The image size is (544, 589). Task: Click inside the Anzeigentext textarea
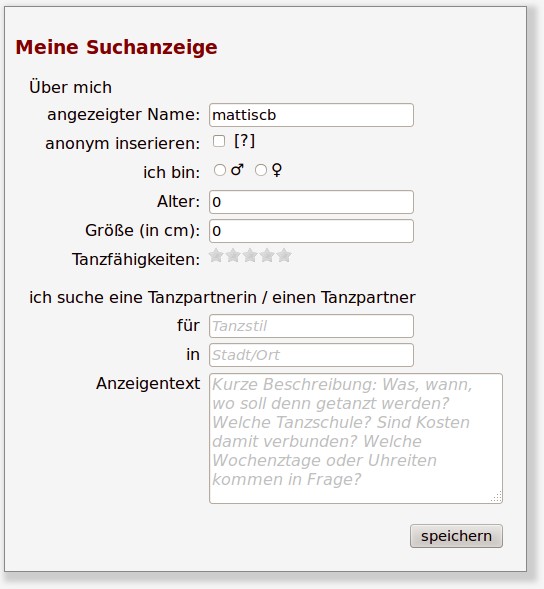coord(356,438)
